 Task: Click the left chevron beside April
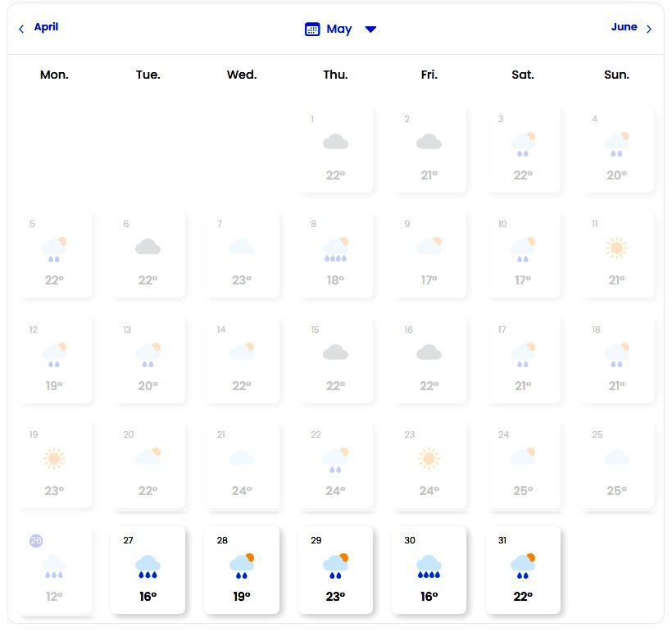pyautogui.click(x=21, y=30)
